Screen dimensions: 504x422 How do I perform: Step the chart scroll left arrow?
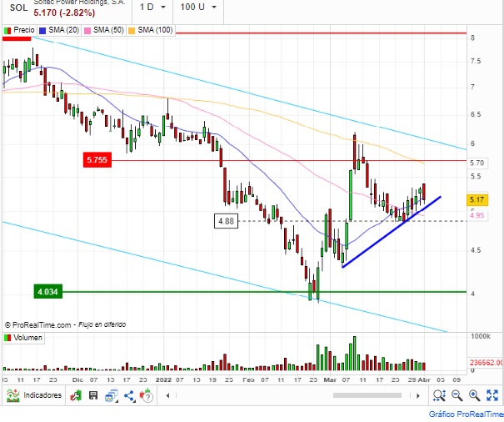[167, 395]
